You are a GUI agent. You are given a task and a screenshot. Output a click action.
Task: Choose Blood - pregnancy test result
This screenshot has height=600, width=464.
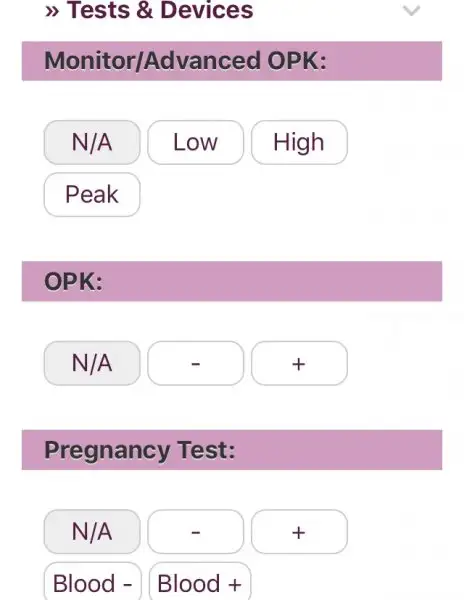[x=93, y=581]
